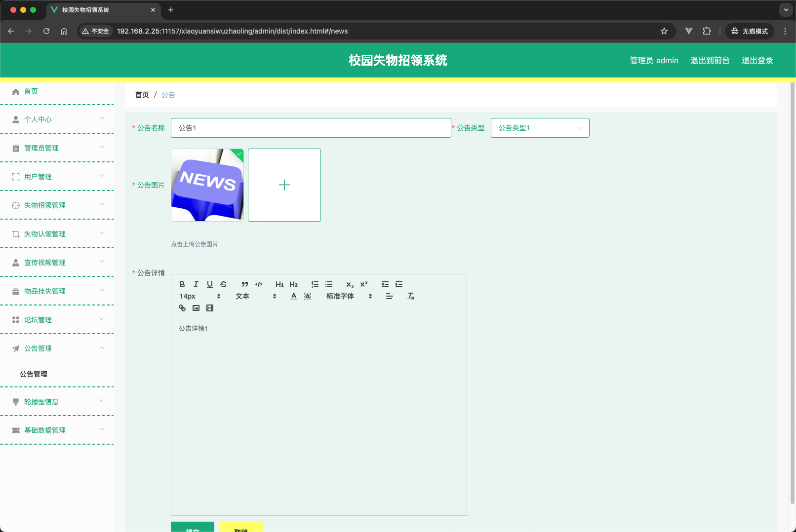
Task: Expand 管理员管理 sidebar menu
Action: (x=57, y=148)
